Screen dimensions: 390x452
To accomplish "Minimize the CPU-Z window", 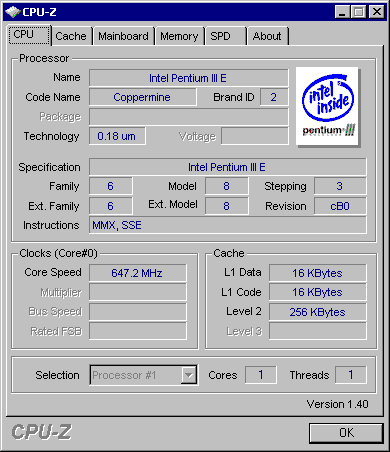I will tap(342, 12).
